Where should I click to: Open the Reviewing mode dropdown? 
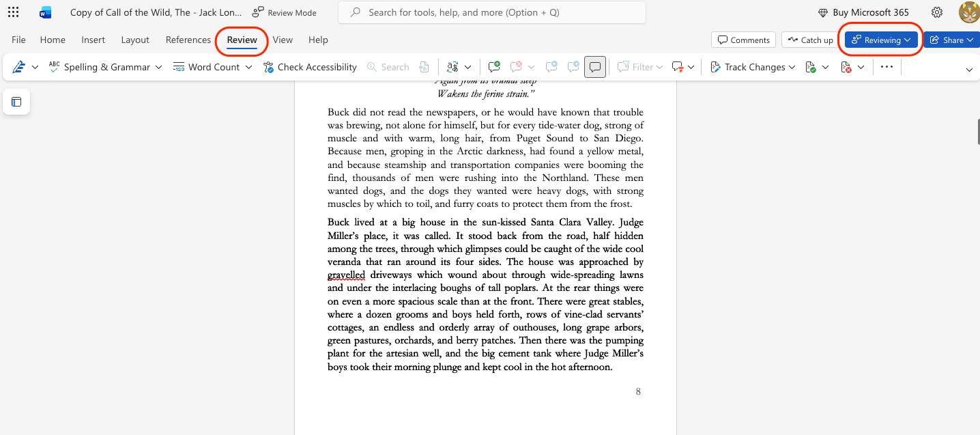click(x=881, y=40)
